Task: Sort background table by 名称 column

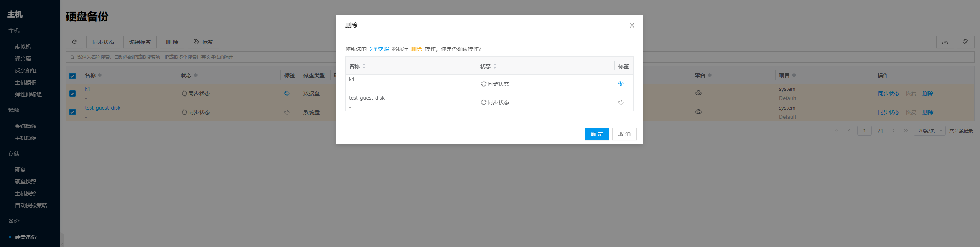Action: (99, 75)
